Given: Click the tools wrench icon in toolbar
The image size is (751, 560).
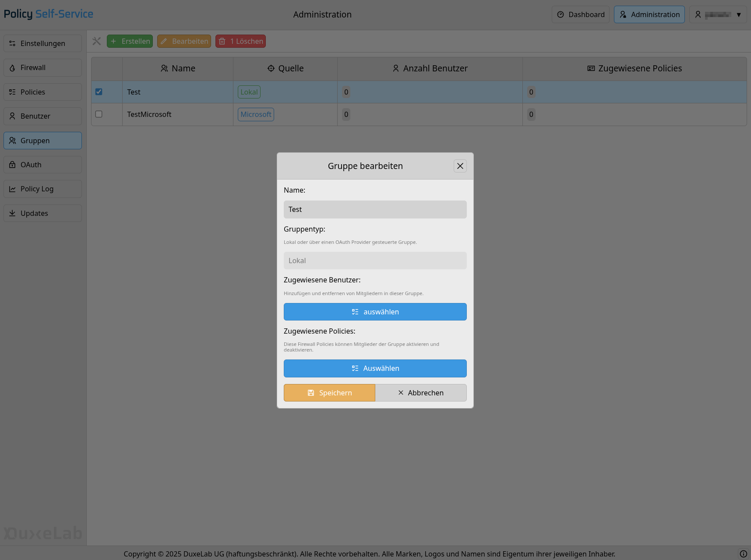Looking at the screenshot, I should coord(97,41).
